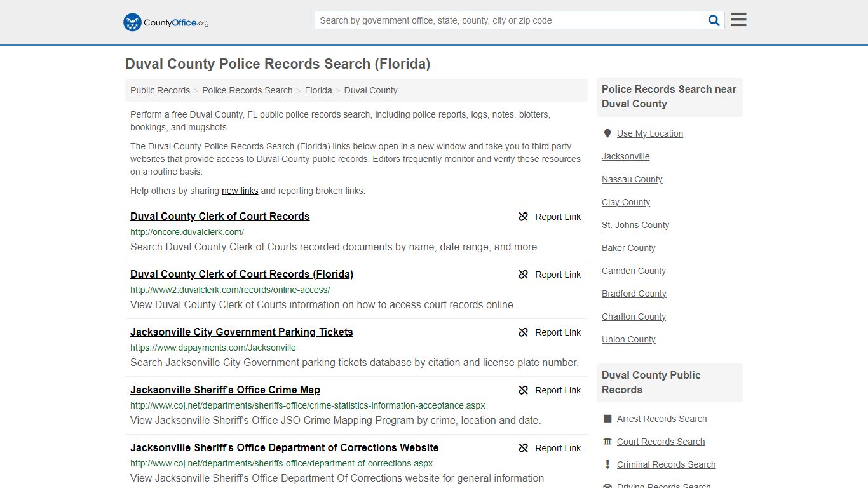The height and width of the screenshot is (488, 868).
Task: Click the Criminal Records Search exclamation icon
Action: 607,464
